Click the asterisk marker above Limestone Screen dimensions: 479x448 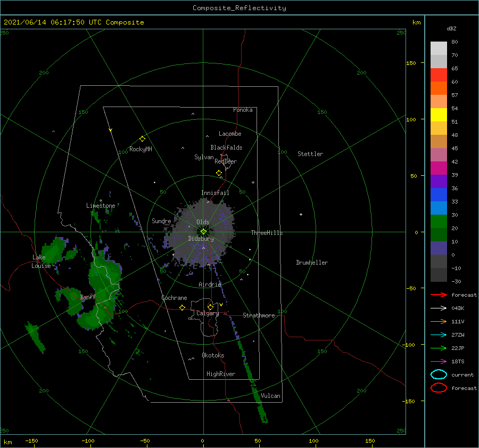point(101,201)
